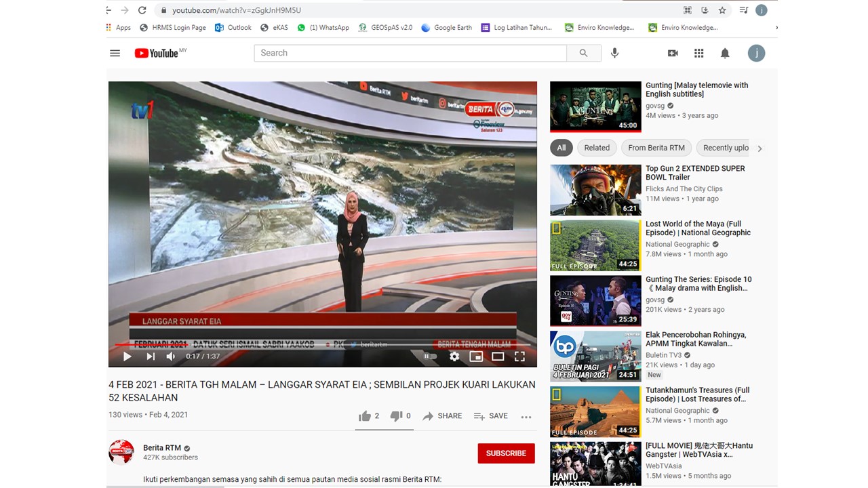
Task: Open the player settings gear
Action: tap(454, 357)
